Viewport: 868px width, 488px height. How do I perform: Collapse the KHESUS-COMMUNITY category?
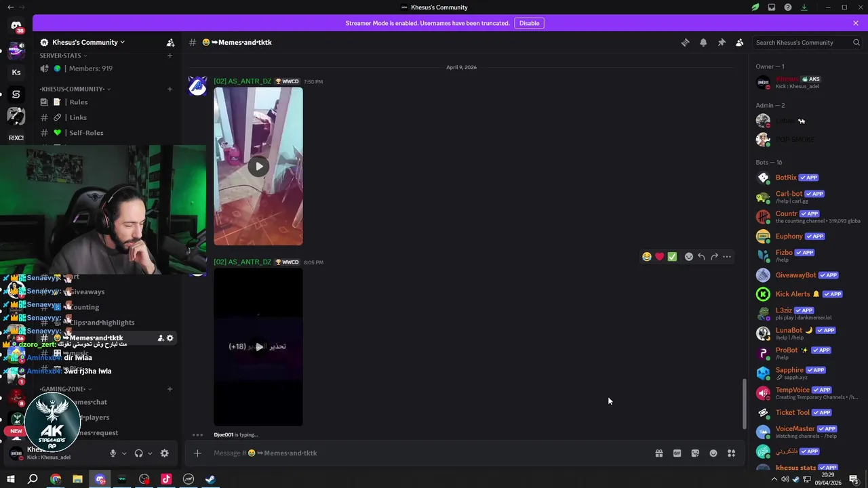(x=75, y=89)
